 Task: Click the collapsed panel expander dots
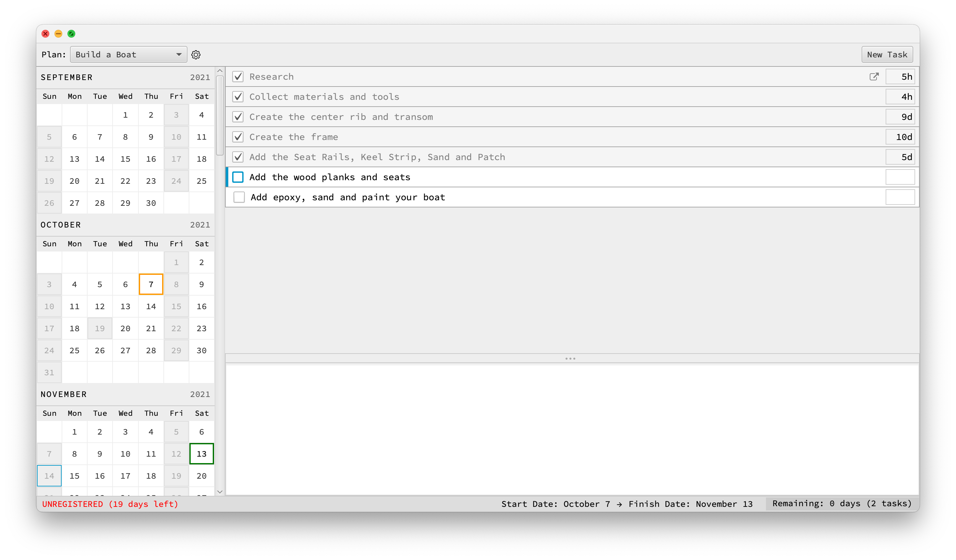[x=570, y=359]
